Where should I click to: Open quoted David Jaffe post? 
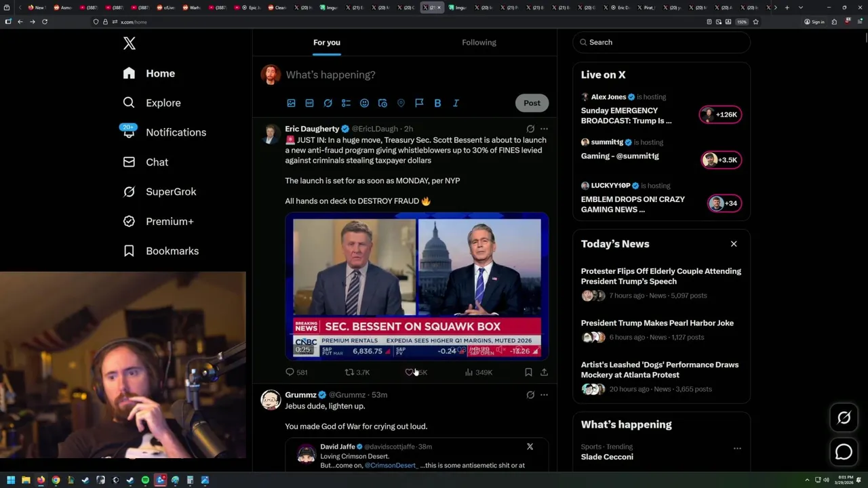tap(417, 455)
